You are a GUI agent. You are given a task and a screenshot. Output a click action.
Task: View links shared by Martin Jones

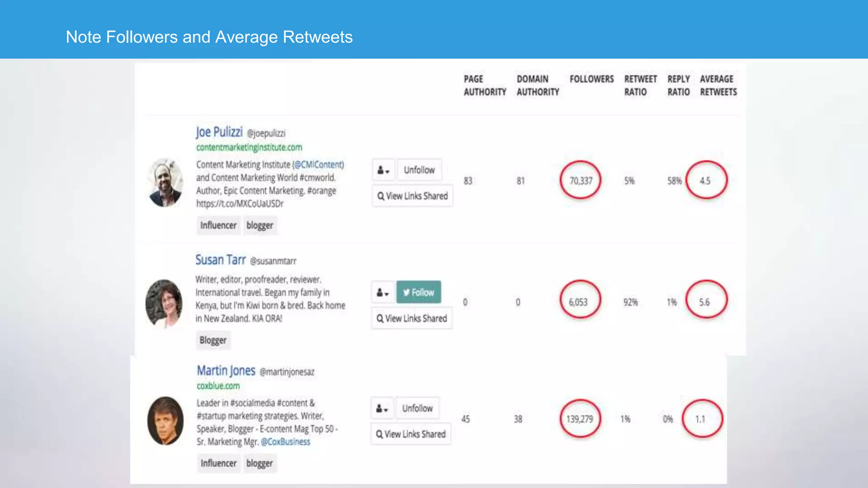point(411,434)
